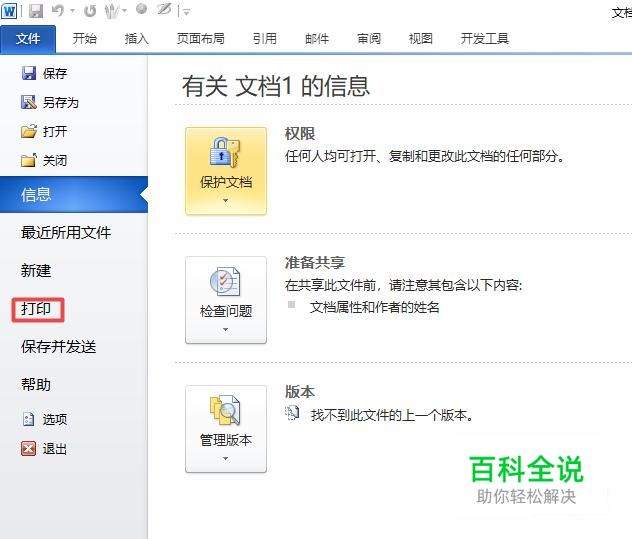The width and height of the screenshot is (632, 539).
Task: Expand the 保护文档 dropdown arrow
Action: click(226, 200)
